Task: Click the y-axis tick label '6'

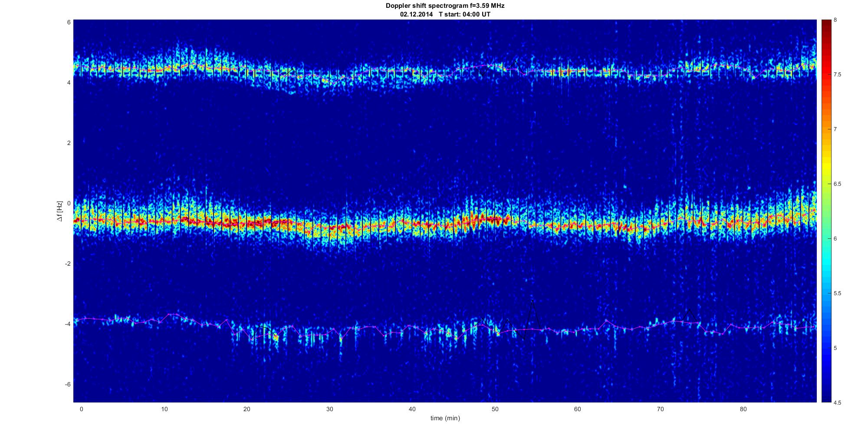Action: click(x=69, y=22)
